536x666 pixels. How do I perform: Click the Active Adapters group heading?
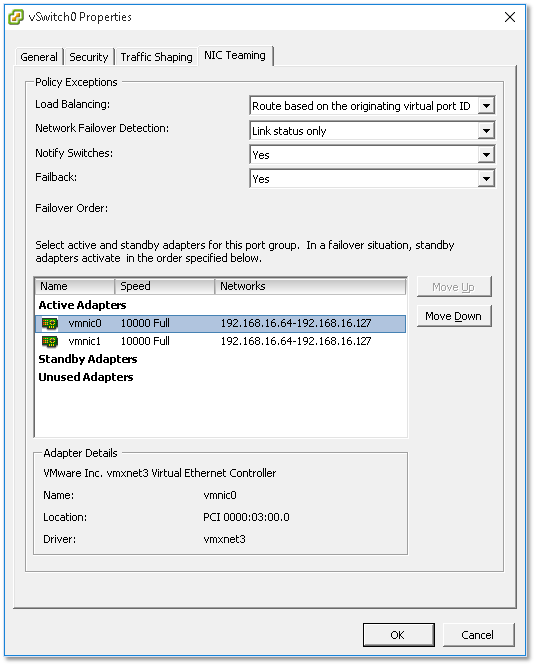(82, 305)
